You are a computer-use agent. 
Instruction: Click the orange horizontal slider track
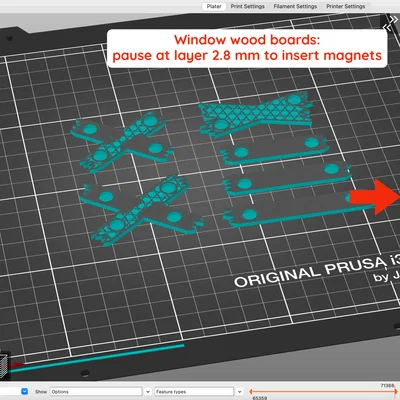pyautogui.click(x=324, y=391)
